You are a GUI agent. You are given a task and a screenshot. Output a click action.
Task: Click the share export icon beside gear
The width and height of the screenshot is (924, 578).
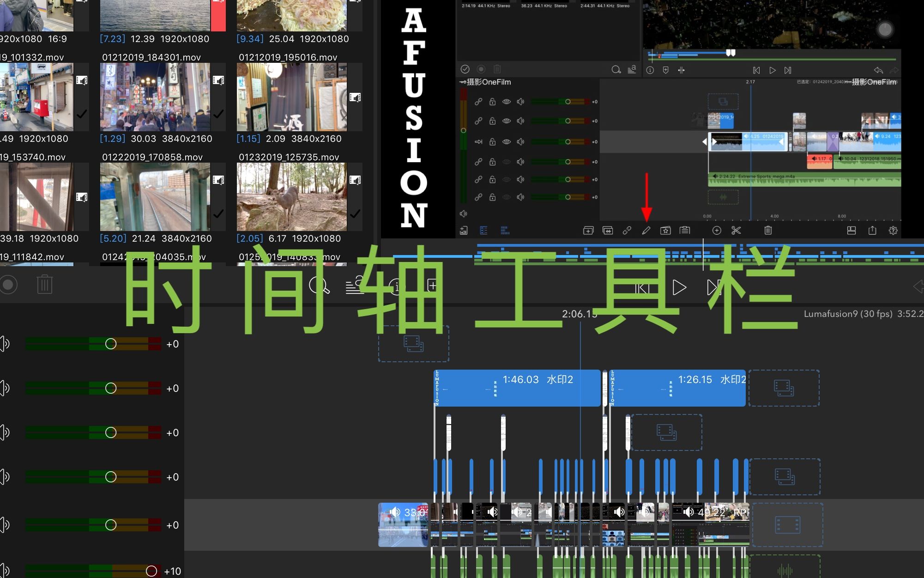(872, 231)
